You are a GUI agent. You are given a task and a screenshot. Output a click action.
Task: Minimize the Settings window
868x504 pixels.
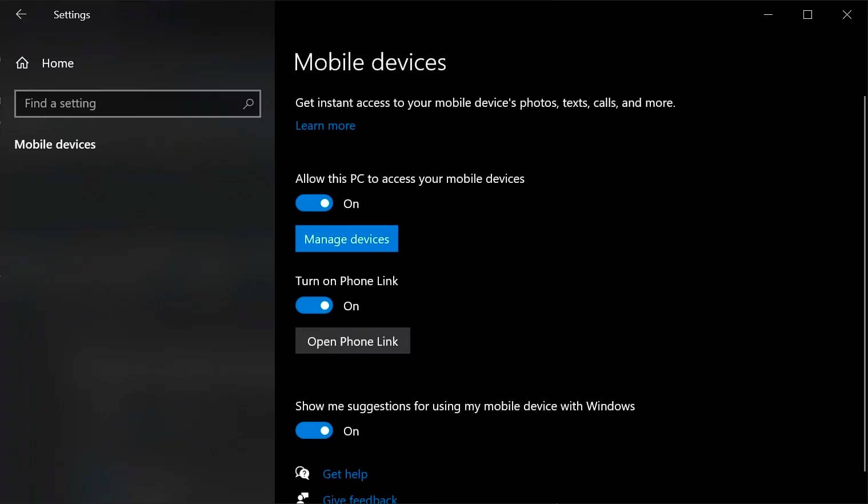(768, 15)
